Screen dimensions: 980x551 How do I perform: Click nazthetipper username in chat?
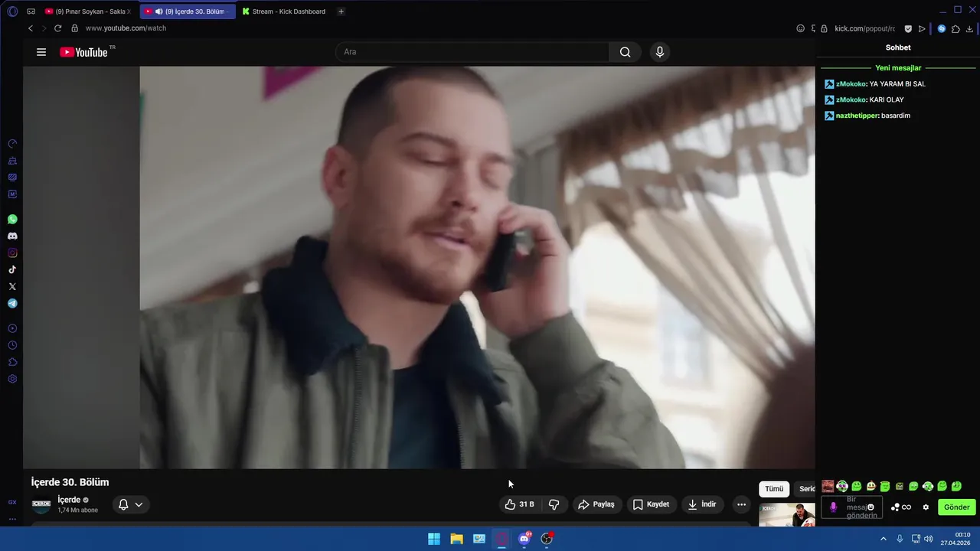coord(857,116)
